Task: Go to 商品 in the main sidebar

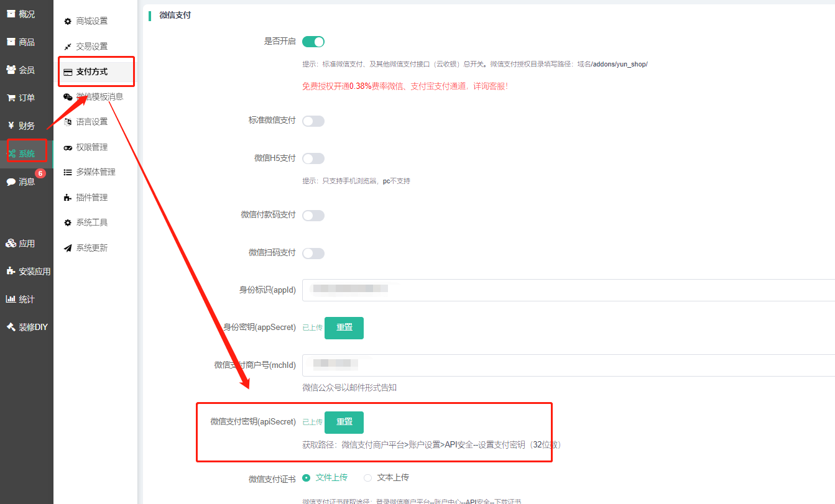Action: (x=27, y=42)
